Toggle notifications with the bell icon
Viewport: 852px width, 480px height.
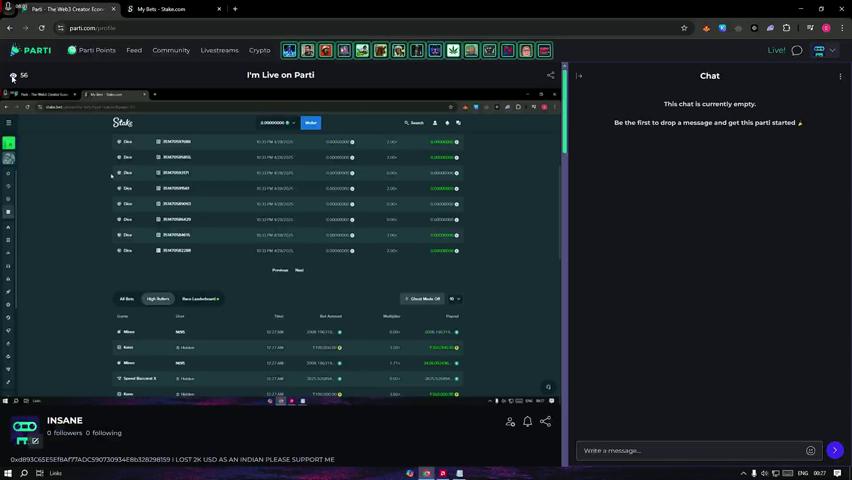(x=527, y=422)
